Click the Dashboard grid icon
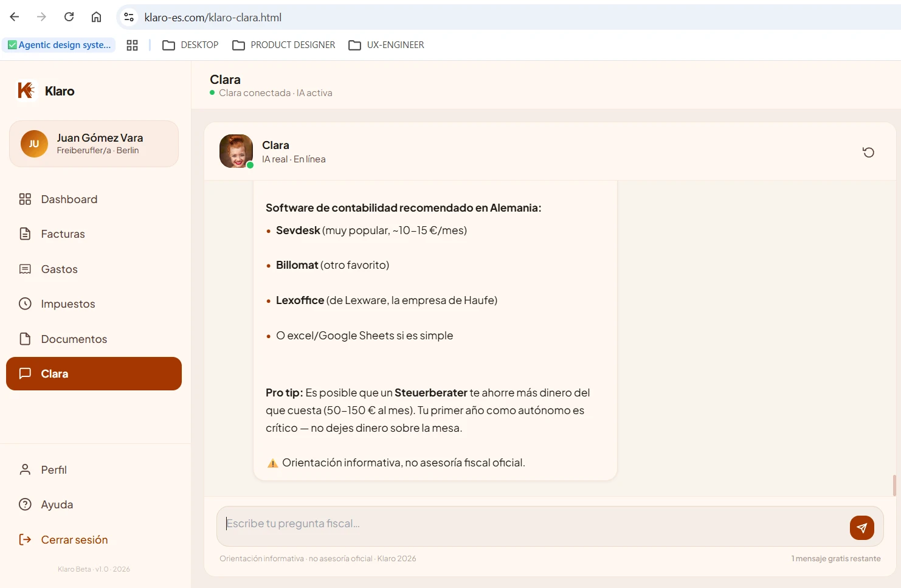Image resolution: width=901 pixels, height=588 pixels. (x=25, y=199)
